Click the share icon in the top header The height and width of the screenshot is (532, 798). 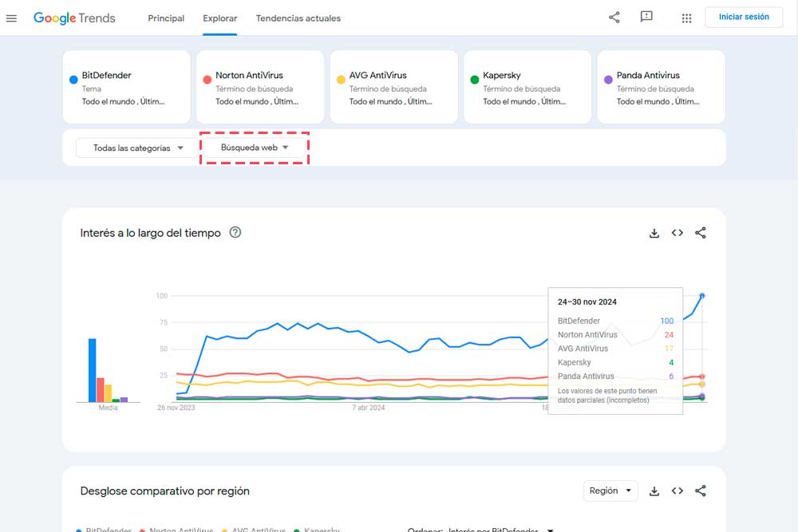614,18
